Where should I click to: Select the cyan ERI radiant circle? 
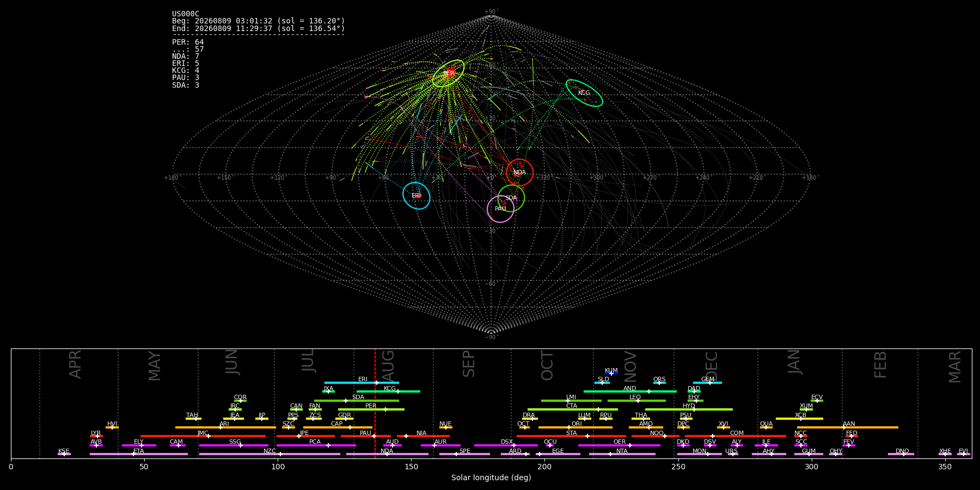pyautogui.click(x=416, y=195)
